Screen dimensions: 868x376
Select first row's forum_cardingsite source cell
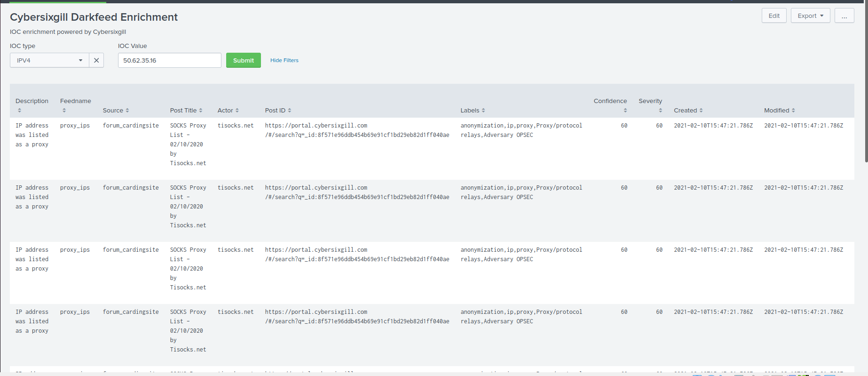click(x=131, y=126)
